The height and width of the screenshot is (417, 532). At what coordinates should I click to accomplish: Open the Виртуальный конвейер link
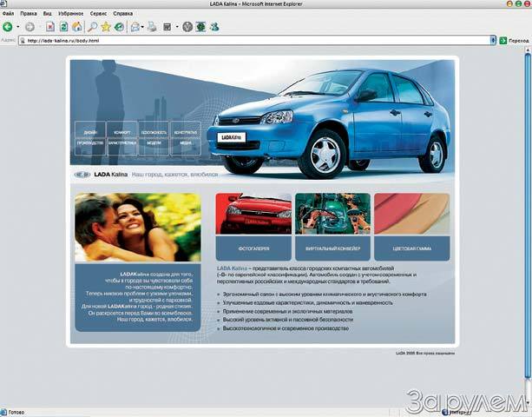(332, 248)
